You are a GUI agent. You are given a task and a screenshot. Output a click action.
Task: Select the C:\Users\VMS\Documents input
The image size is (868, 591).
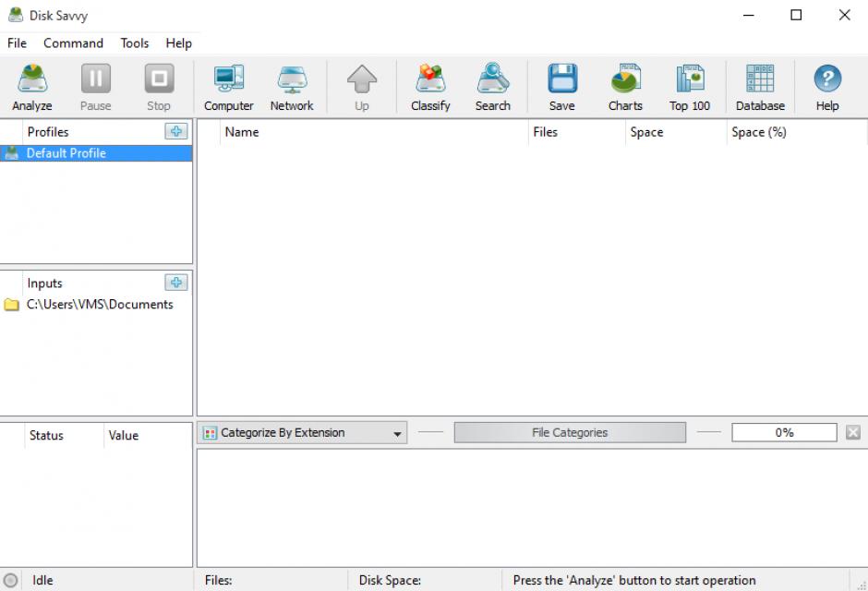96,305
